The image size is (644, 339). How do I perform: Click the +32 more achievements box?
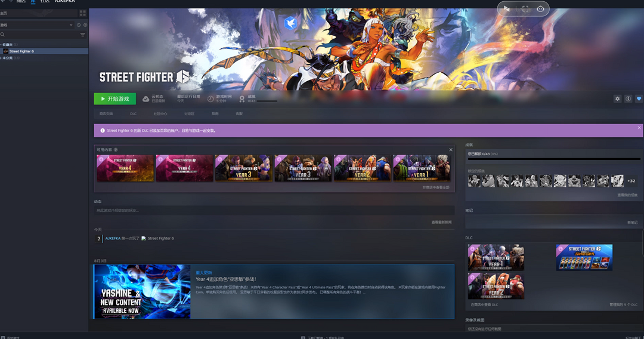point(631,181)
